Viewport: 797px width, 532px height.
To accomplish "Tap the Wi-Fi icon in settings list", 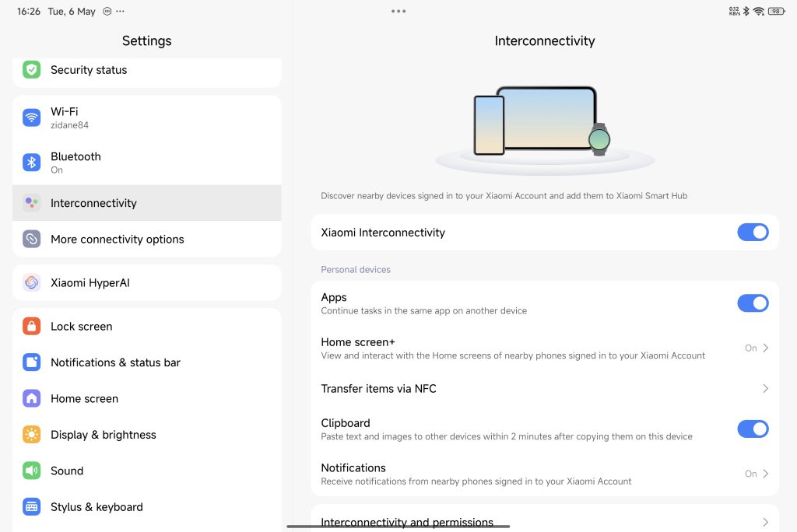I will click(31, 117).
